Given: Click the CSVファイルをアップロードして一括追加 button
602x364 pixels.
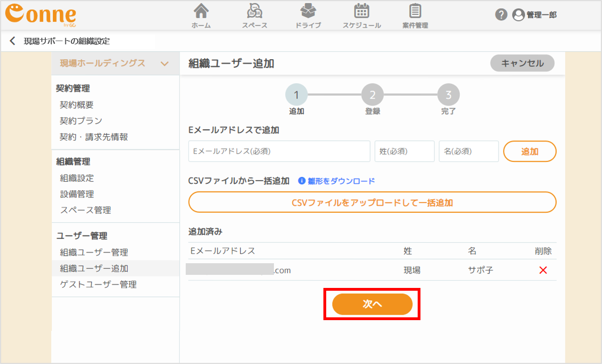Looking at the screenshot, I should tap(372, 203).
